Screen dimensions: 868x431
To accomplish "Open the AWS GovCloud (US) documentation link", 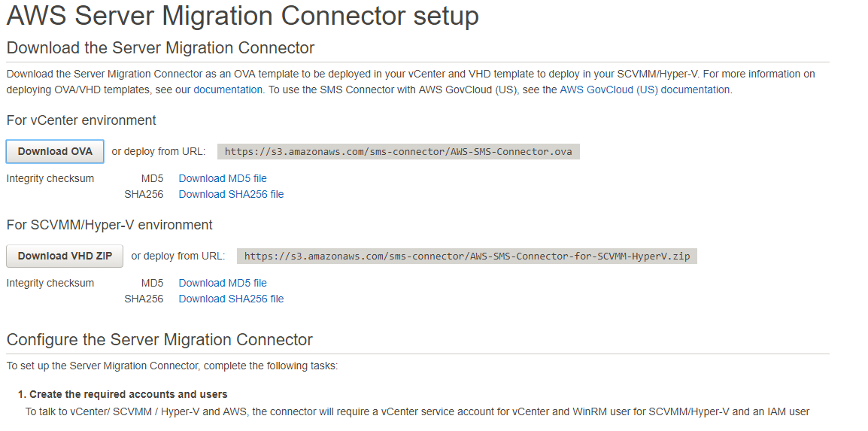I will tap(645, 90).
